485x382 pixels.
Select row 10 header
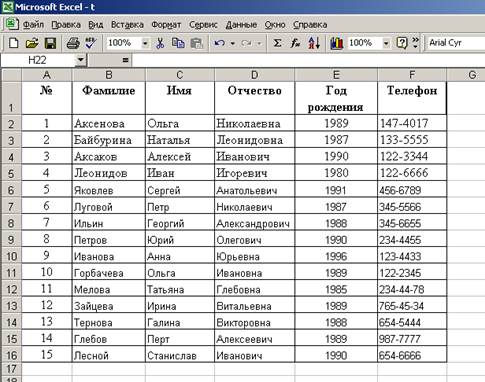point(11,256)
